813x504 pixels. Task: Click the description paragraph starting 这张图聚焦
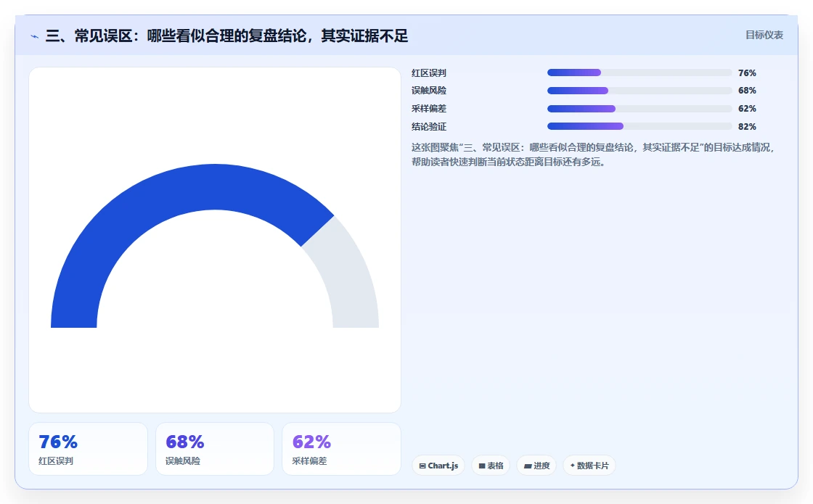[x=593, y=154]
